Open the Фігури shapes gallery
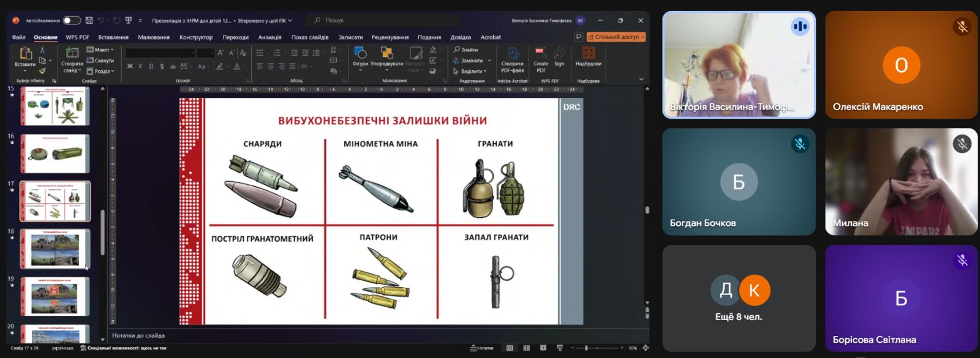The width and height of the screenshot is (980, 358). pyautogui.click(x=360, y=56)
